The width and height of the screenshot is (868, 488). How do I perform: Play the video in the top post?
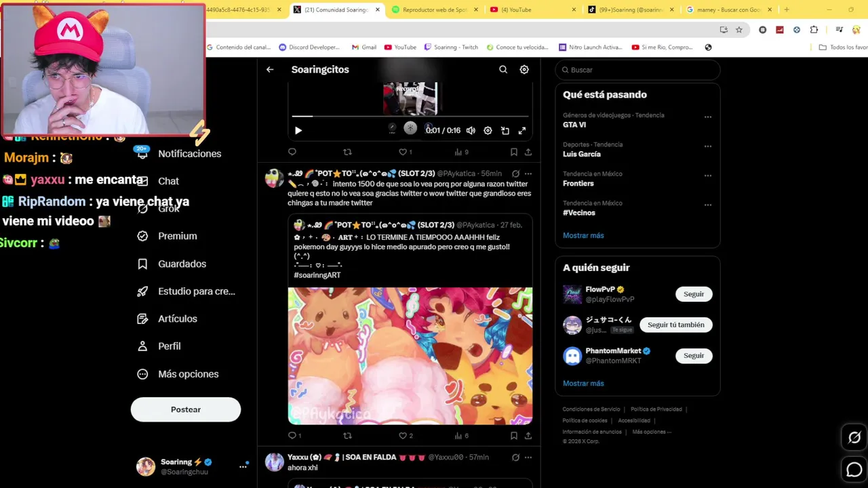point(298,130)
